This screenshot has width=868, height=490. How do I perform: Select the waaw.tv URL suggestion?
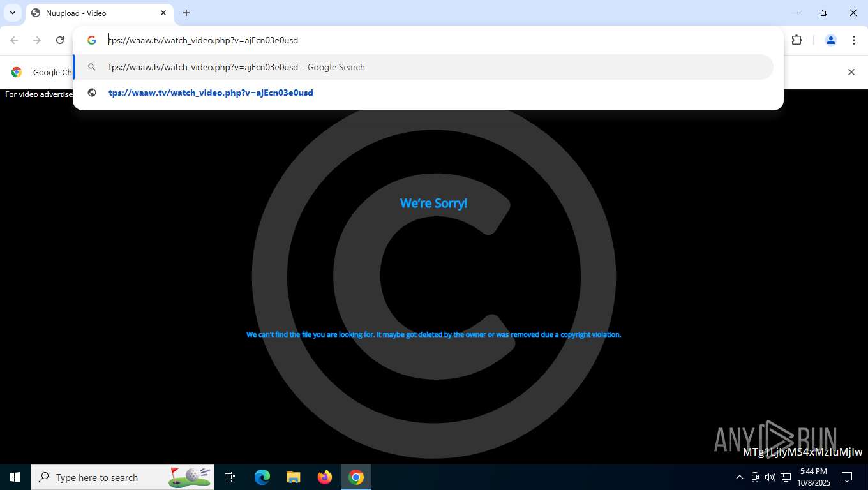(424, 93)
